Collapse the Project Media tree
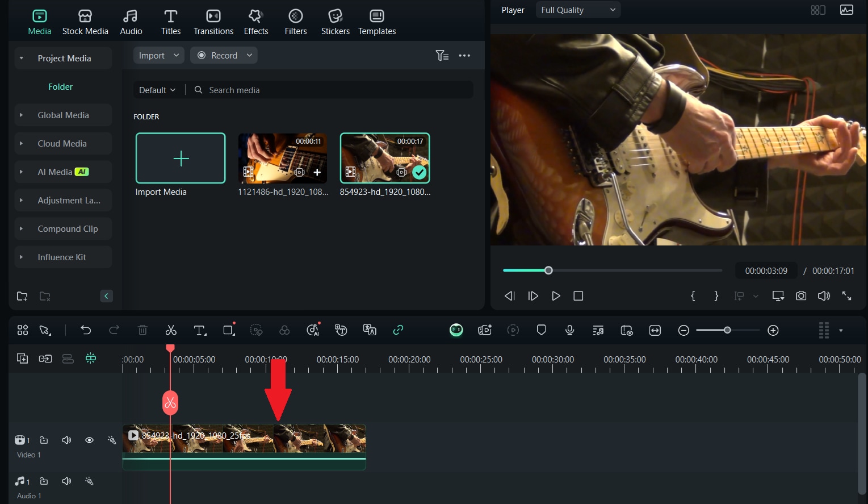The image size is (868, 504). tap(21, 58)
